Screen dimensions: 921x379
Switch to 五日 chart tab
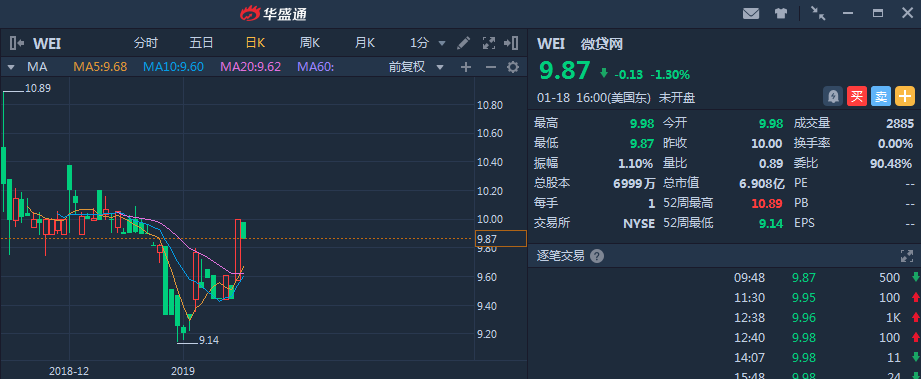pos(201,43)
